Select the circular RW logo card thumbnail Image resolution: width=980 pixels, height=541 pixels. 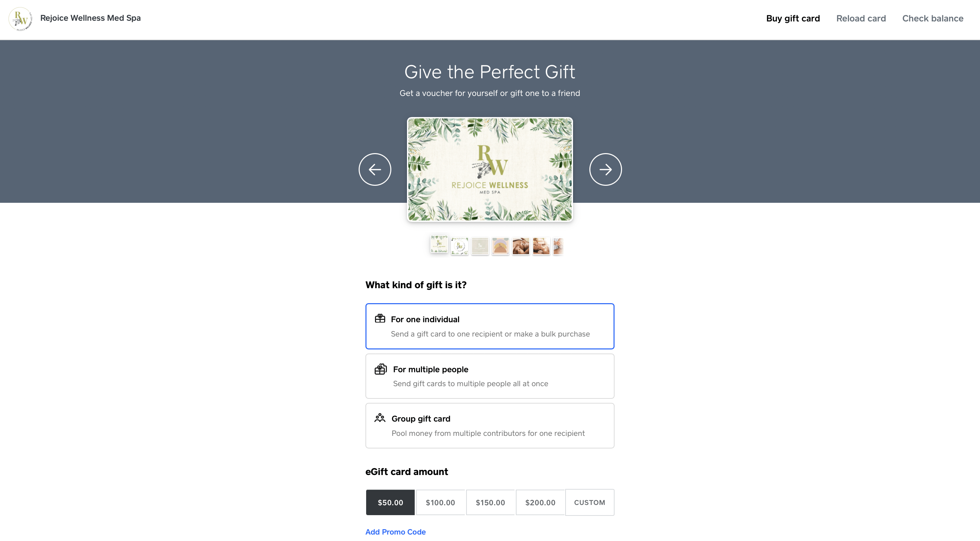pyautogui.click(x=460, y=246)
